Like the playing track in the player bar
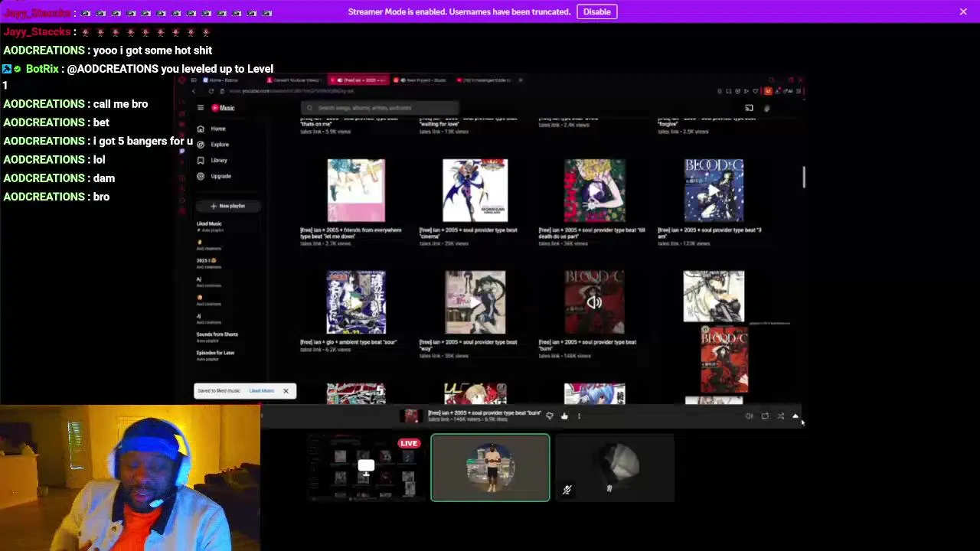 click(x=564, y=416)
